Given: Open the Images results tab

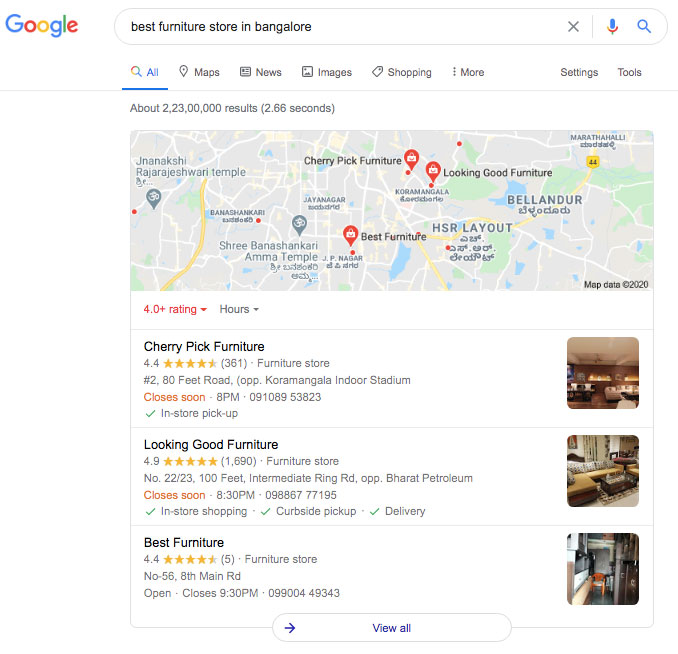Looking at the screenshot, I should point(327,72).
